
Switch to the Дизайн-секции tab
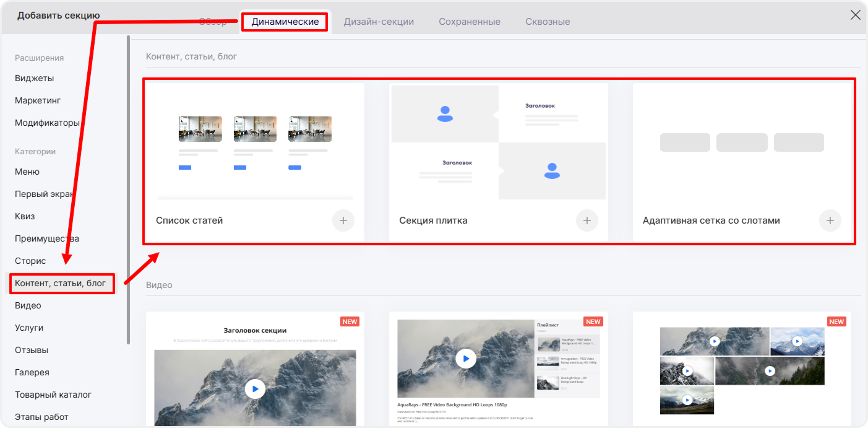coord(379,22)
